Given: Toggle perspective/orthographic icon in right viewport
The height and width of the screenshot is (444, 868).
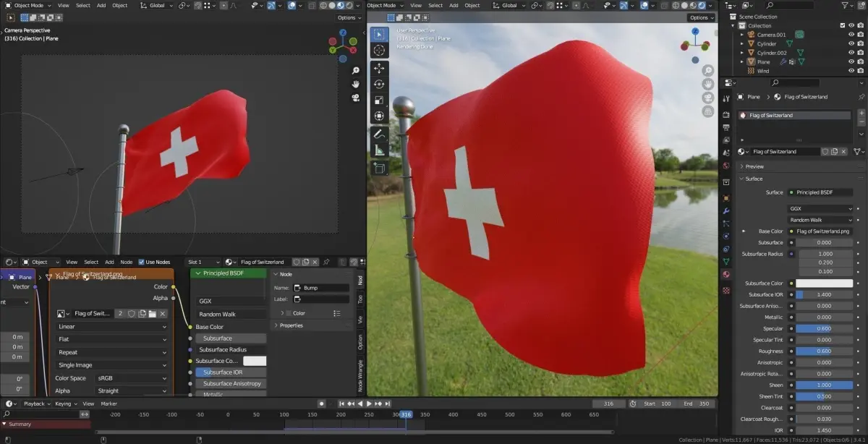Looking at the screenshot, I should coord(708,112).
